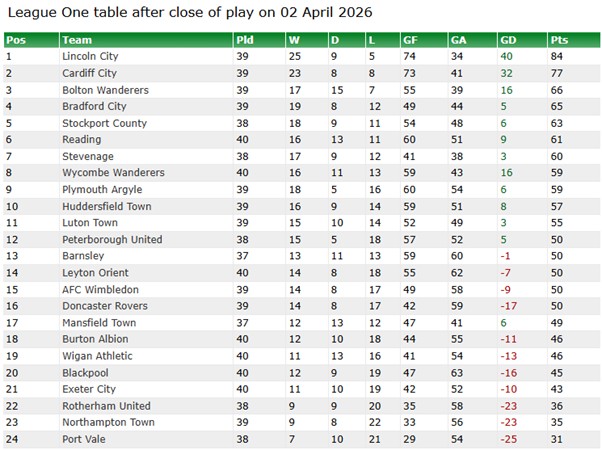
Task: Click the Peterborough United name
Action: (112, 239)
